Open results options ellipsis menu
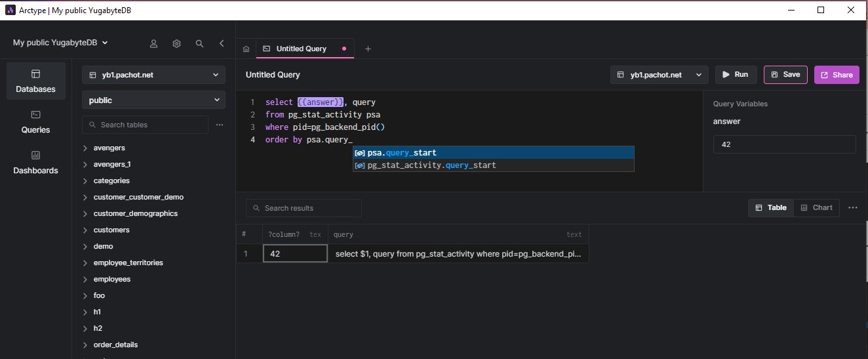 tap(852, 207)
